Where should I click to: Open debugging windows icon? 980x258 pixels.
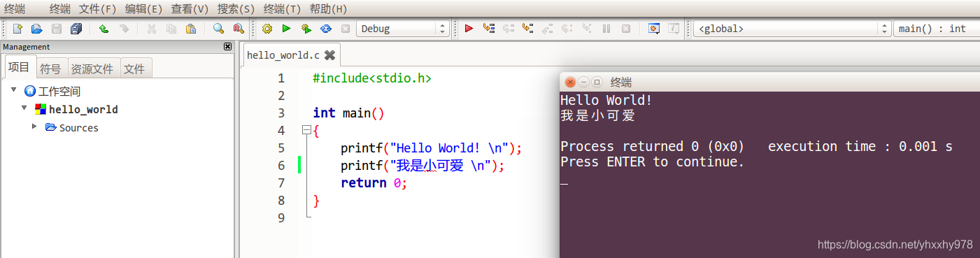(x=654, y=29)
